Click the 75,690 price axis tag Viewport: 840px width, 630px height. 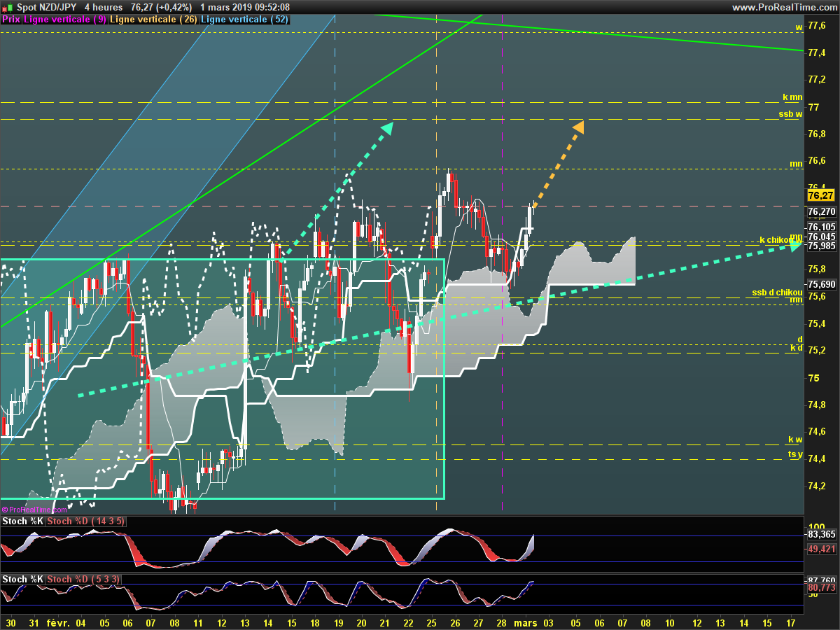pyautogui.click(x=822, y=284)
